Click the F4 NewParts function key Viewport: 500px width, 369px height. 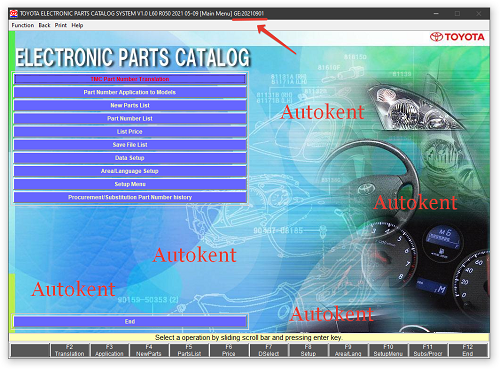coord(149,350)
